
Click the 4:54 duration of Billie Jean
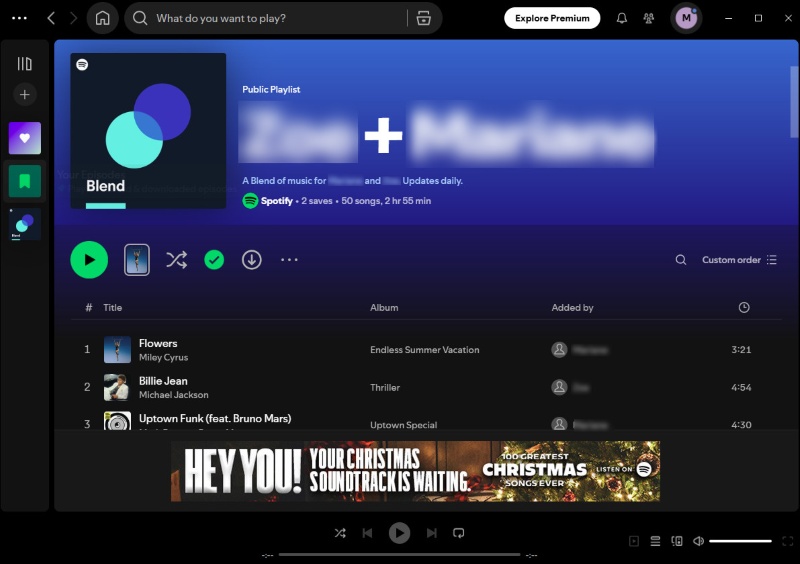[x=741, y=387]
